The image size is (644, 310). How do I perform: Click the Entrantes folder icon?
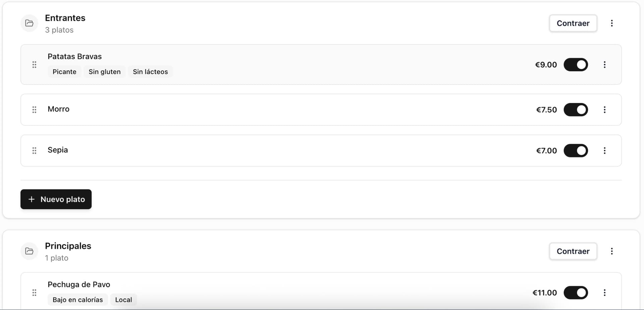click(29, 23)
